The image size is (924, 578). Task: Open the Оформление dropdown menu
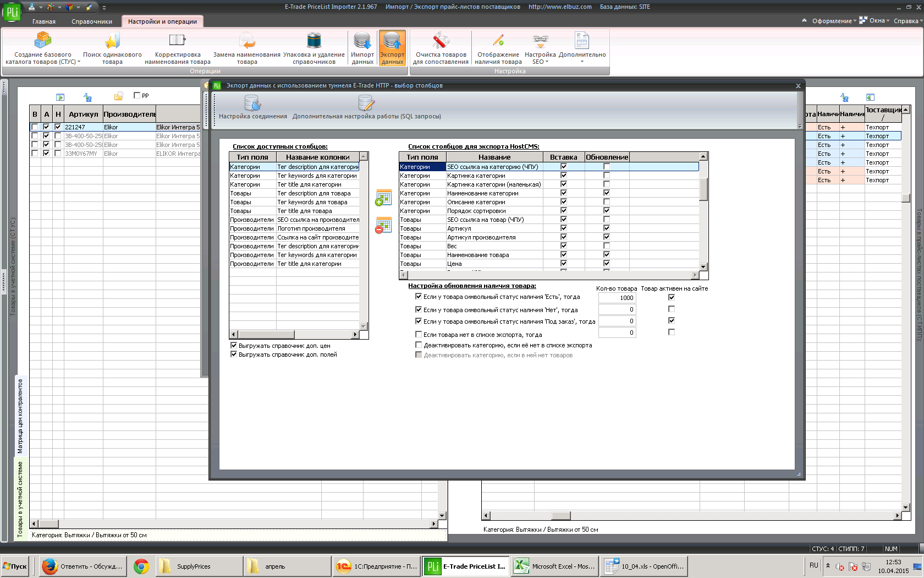(834, 21)
